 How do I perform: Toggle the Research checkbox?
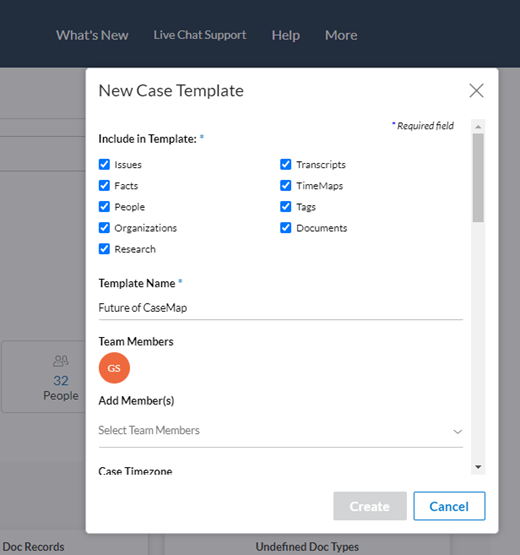104,249
